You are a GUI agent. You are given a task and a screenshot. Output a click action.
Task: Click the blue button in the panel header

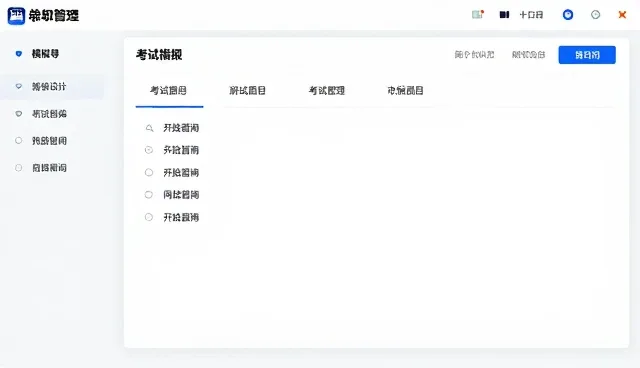tap(587, 55)
